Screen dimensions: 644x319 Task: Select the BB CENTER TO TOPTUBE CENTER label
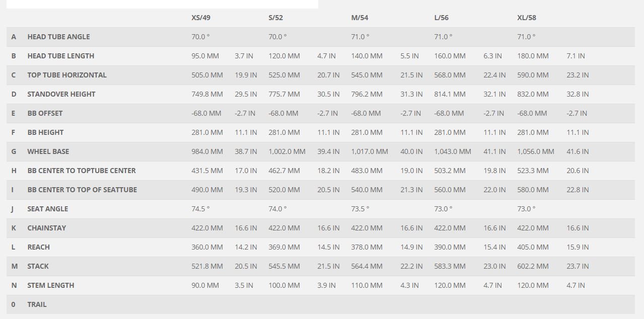pos(82,171)
